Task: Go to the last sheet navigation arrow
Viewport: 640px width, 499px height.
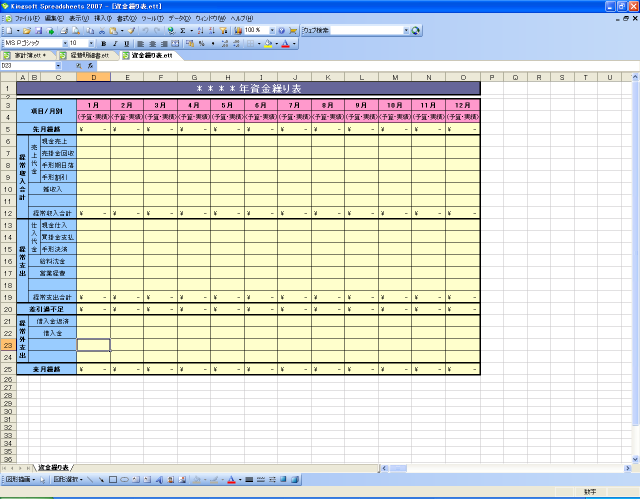Action: click(27, 468)
